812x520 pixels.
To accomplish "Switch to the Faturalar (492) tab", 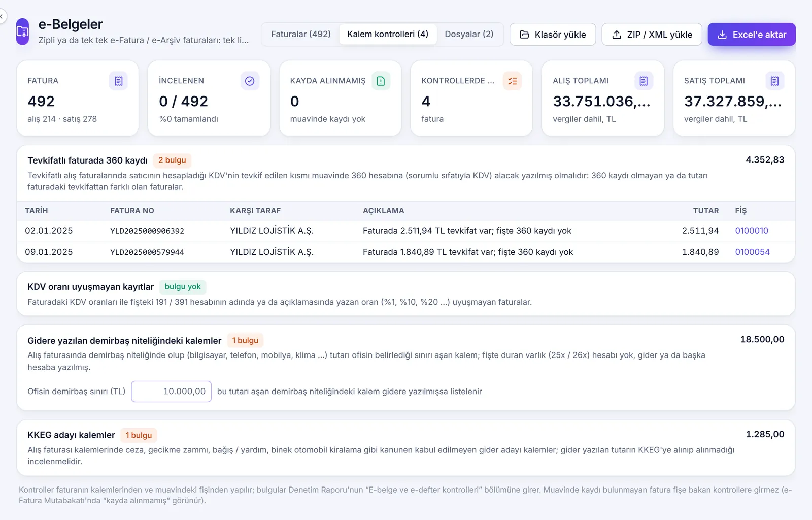I will point(300,34).
